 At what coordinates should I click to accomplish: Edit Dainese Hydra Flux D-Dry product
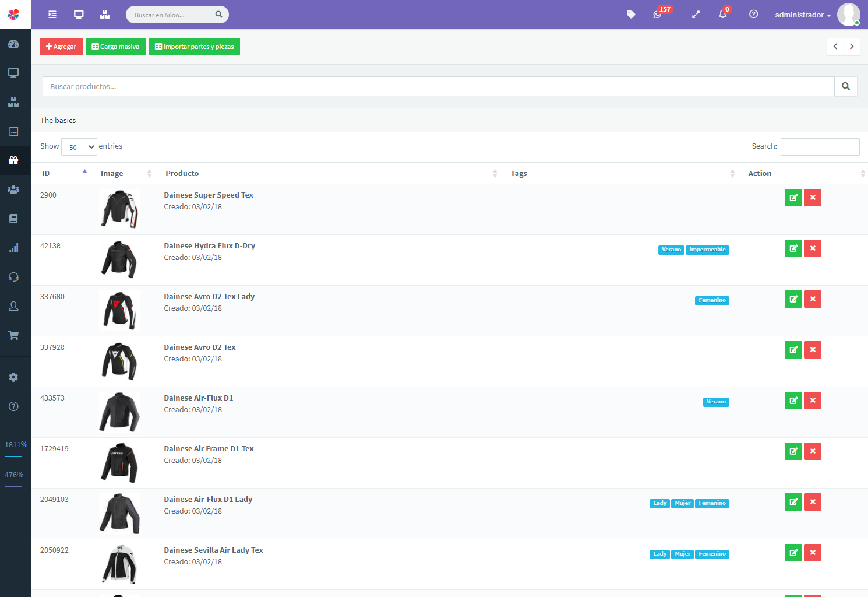pos(793,248)
